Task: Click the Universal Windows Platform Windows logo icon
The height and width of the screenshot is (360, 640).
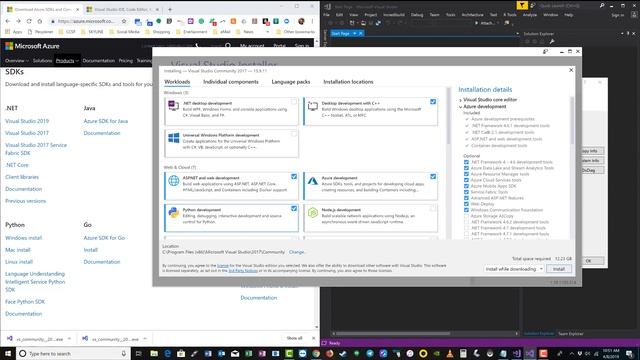Action: point(173,138)
